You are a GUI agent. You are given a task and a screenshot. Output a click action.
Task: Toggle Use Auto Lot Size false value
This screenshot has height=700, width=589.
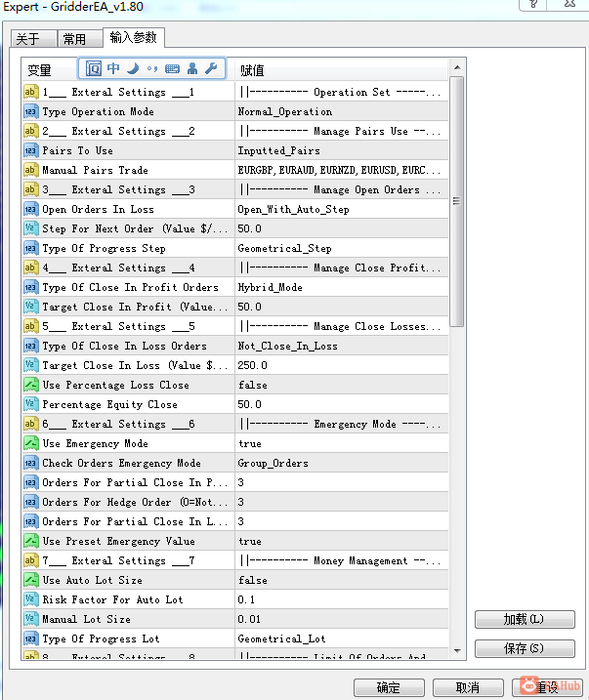click(x=253, y=580)
